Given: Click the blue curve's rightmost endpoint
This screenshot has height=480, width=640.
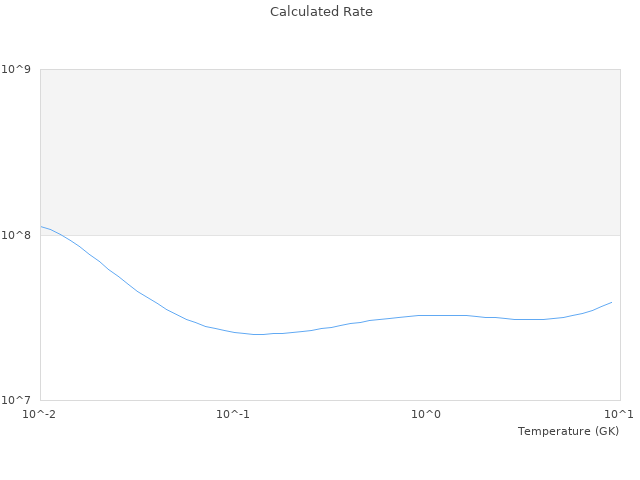Looking at the screenshot, I should click(x=611, y=302).
